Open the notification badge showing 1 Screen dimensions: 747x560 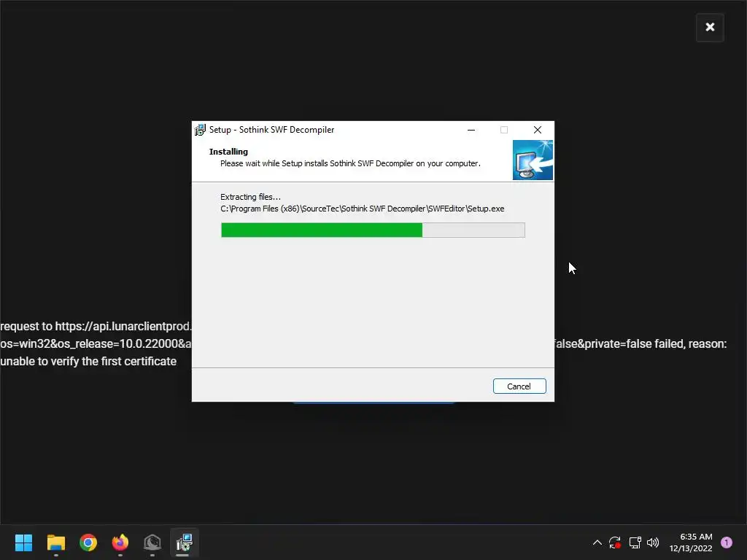[727, 542]
